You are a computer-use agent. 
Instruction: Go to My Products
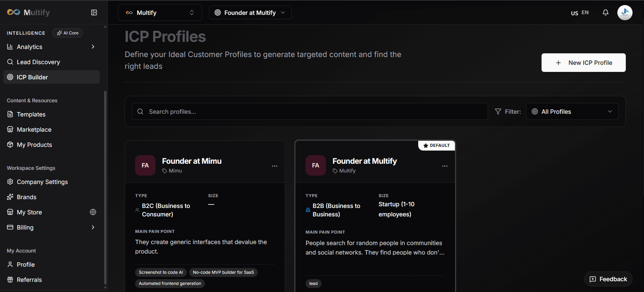[52, 144]
